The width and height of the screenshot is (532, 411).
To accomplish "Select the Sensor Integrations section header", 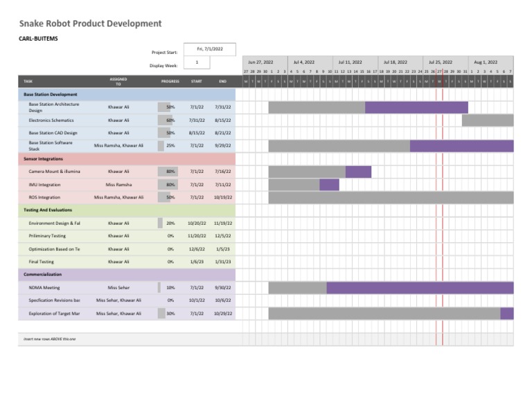I will click(x=127, y=158).
